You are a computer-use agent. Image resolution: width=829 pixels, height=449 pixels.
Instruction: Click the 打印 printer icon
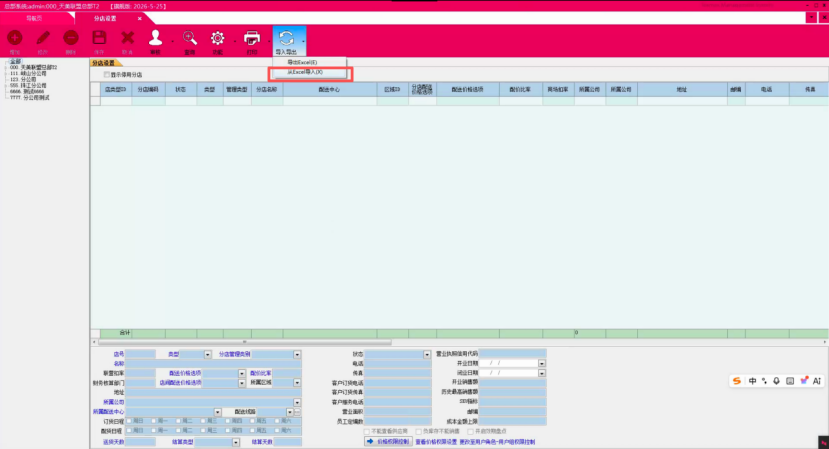point(252,38)
